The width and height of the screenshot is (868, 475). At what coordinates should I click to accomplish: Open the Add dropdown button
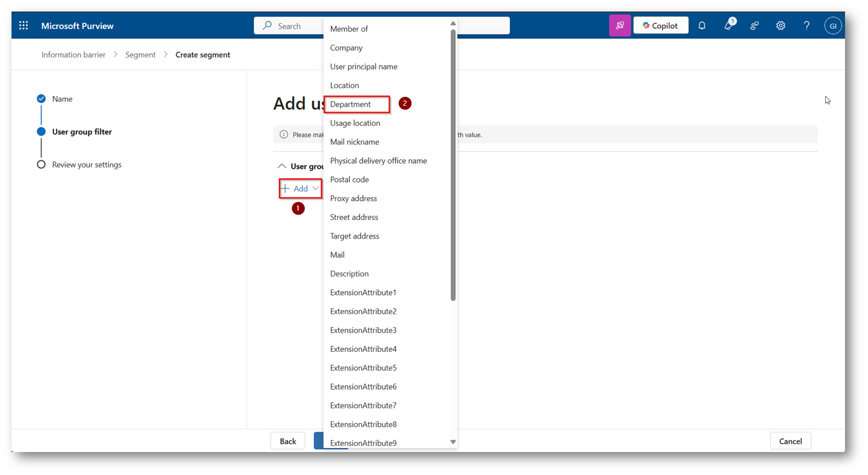[300, 189]
